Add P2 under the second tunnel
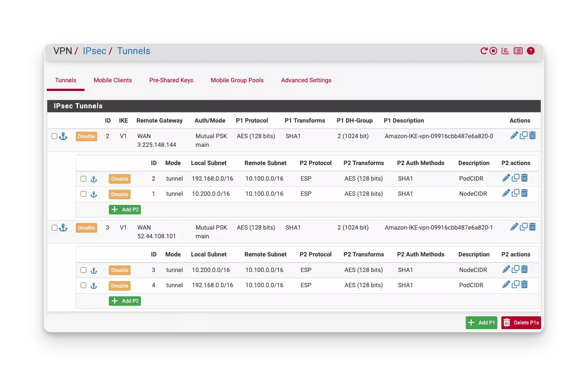This screenshot has width=588, height=376. [124, 301]
